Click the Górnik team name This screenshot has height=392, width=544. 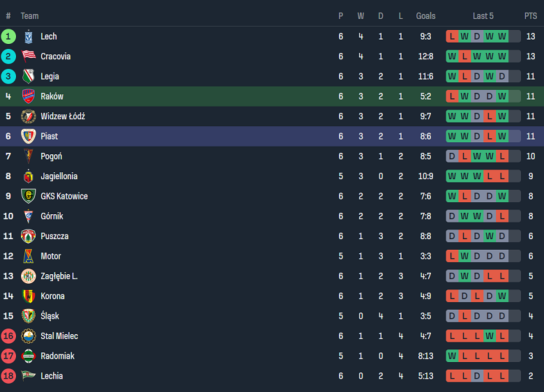coord(52,216)
